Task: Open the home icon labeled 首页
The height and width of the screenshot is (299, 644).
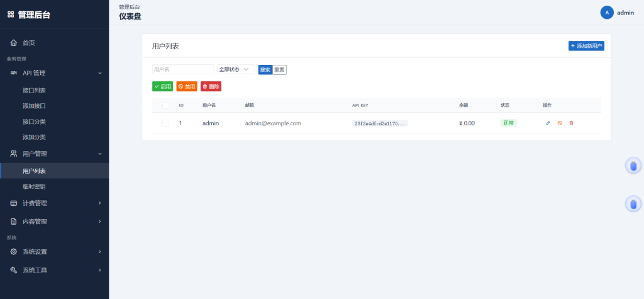Action: point(14,43)
